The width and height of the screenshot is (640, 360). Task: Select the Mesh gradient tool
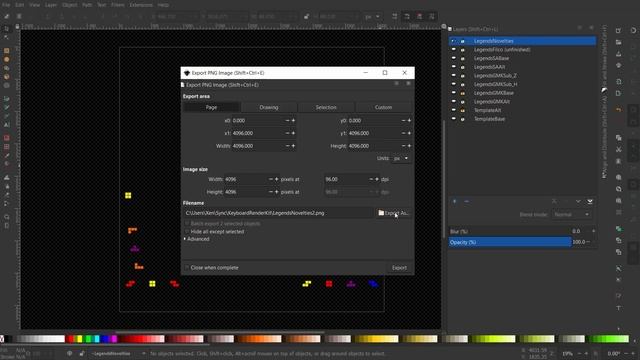click(x=7, y=147)
